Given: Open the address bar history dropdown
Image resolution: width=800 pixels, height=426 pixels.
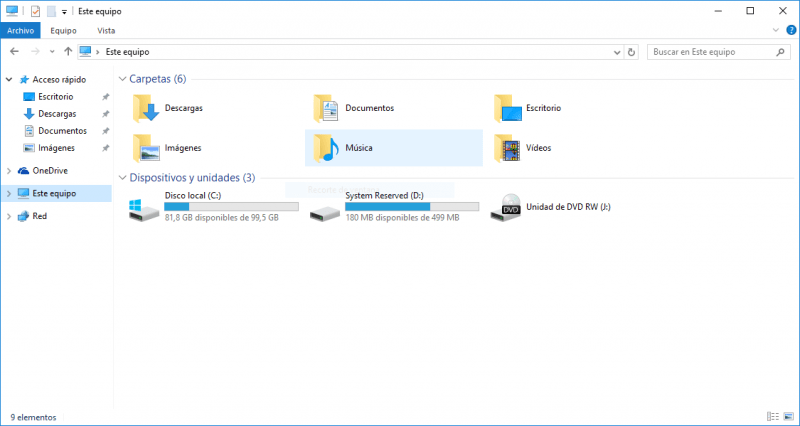Looking at the screenshot, I should [617, 52].
